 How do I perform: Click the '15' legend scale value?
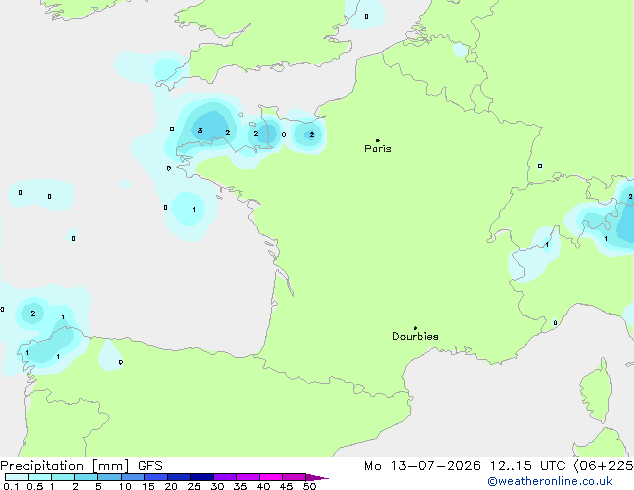point(148,486)
